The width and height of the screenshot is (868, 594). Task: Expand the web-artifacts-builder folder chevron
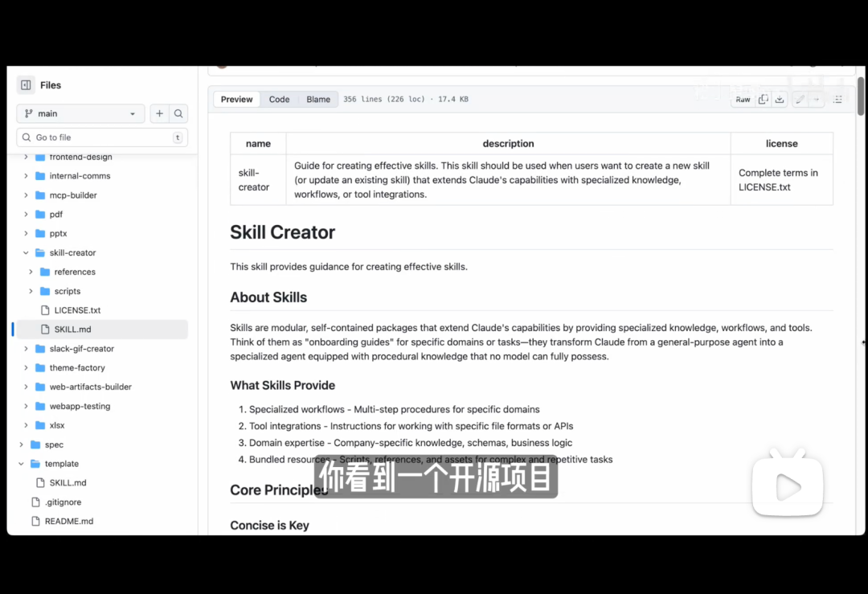point(26,387)
